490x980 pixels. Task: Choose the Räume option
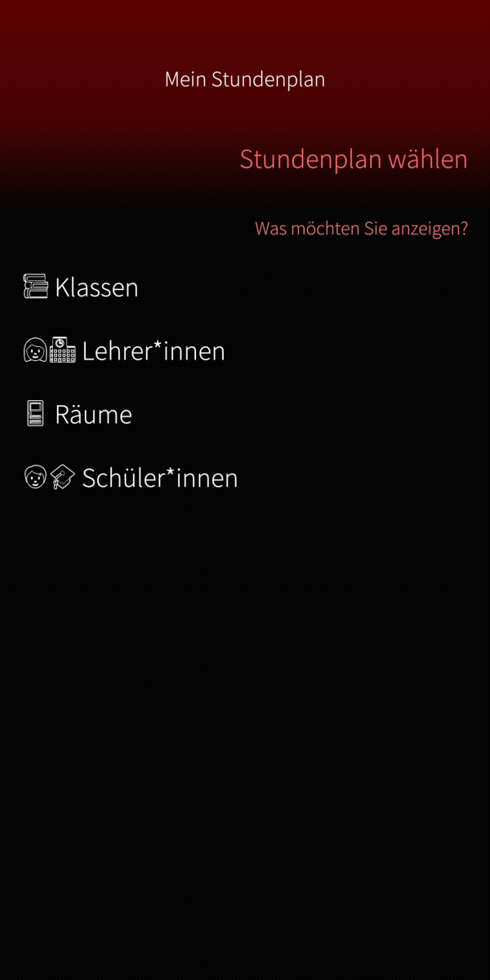pyautogui.click(x=245, y=414)
